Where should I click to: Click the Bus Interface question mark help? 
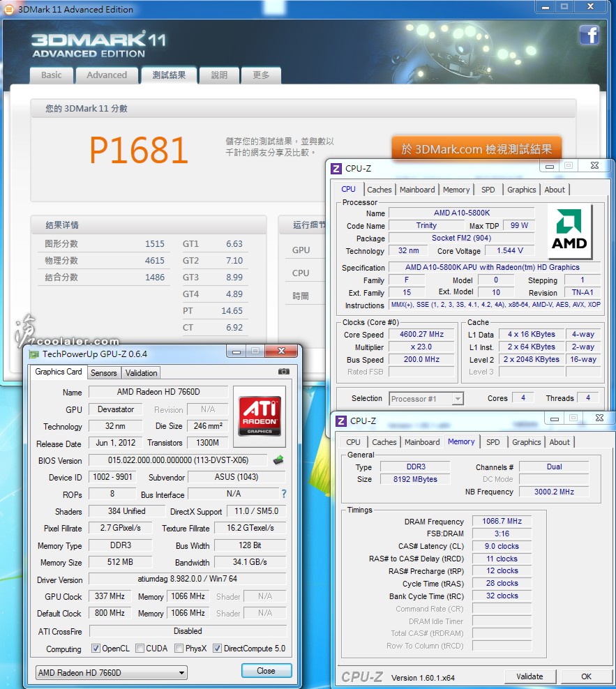pos(284,494)
